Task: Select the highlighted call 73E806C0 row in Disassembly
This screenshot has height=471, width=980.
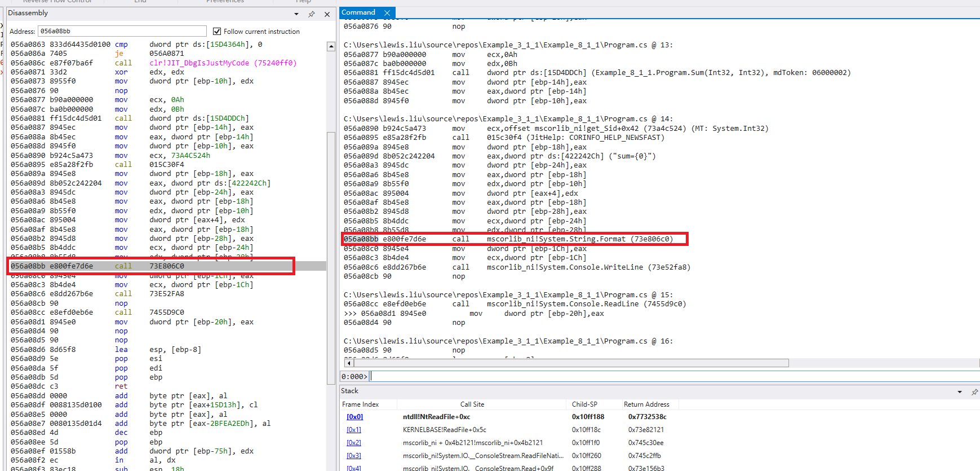Action: pos(168,266)
